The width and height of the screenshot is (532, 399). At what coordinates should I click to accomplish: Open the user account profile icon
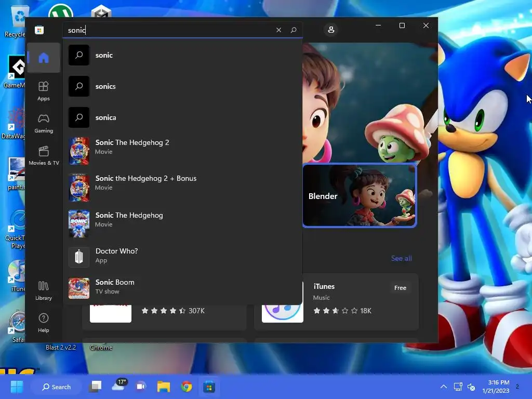click(x=331, y=30)
